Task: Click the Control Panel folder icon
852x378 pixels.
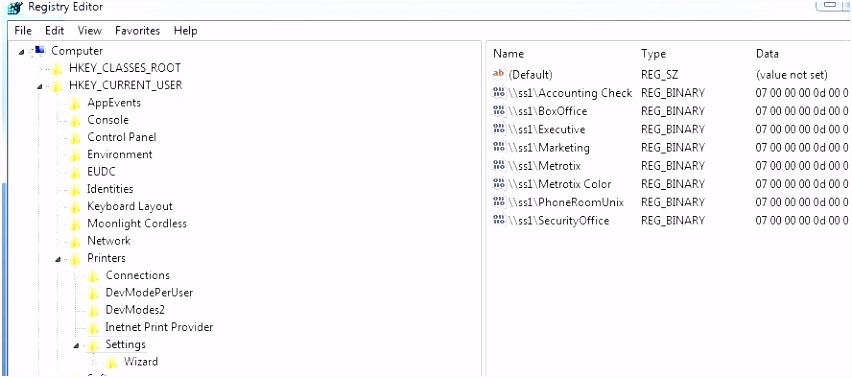Action: click(x=76, y=138)
